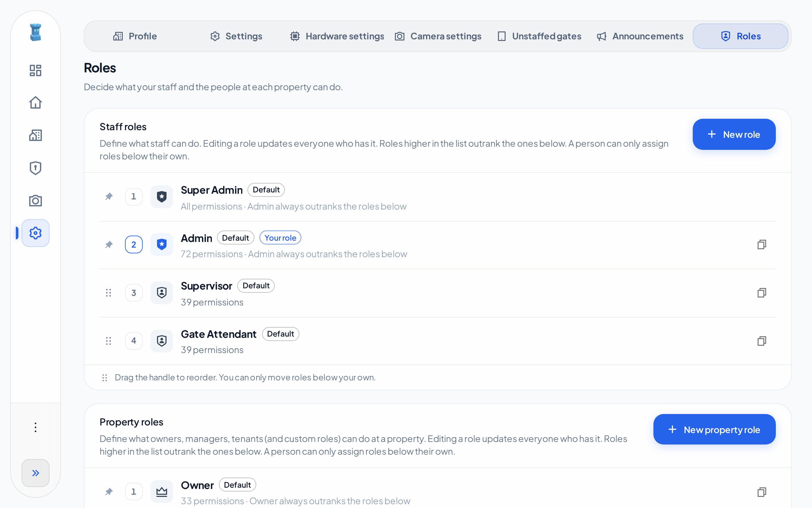Image resolution: width=812 pixels, height=508 pixels.
Task: Click the Gate Attendant role badge icon
Action: click(x=162, y=341)
